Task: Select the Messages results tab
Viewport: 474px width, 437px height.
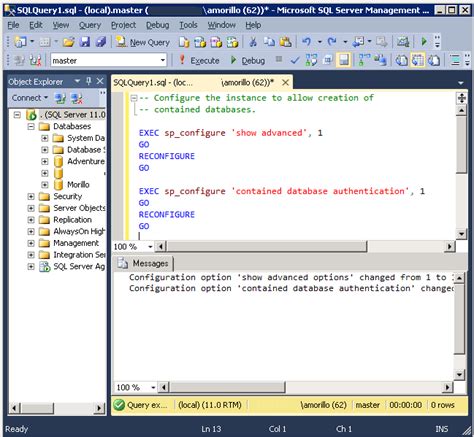Action: pyautogui.click(x=144, y=263)
